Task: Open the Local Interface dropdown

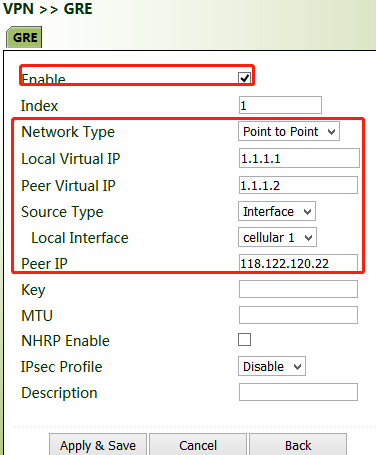Action: pyautogui.click(x=277, y=237)
